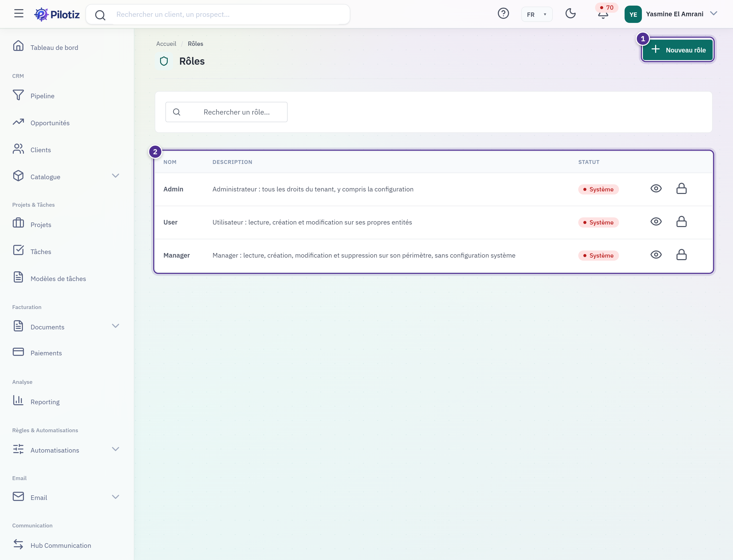
Task: Expand the Yasmine El Amrani user menu chevron
Action: click(x=713, y=14)
